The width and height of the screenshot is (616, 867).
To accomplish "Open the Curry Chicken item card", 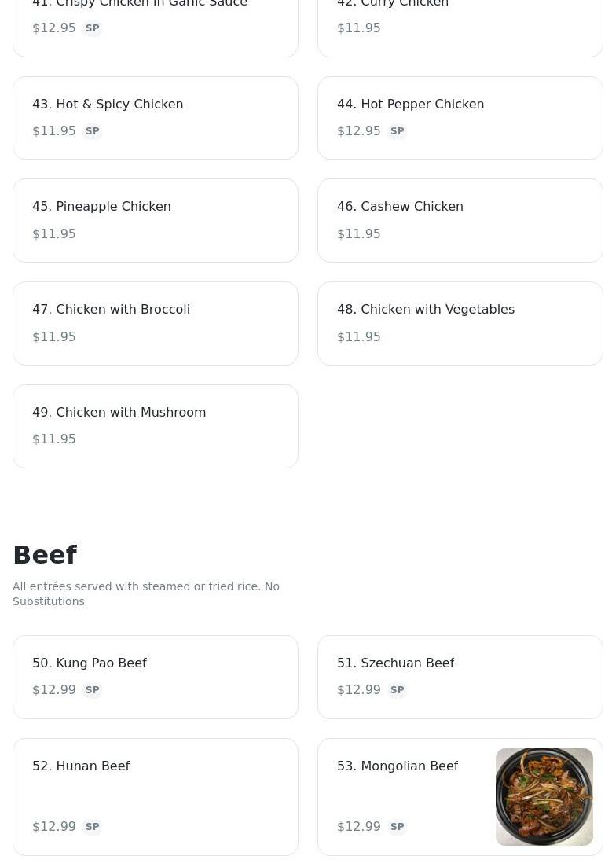I will (x=460, y=24).
